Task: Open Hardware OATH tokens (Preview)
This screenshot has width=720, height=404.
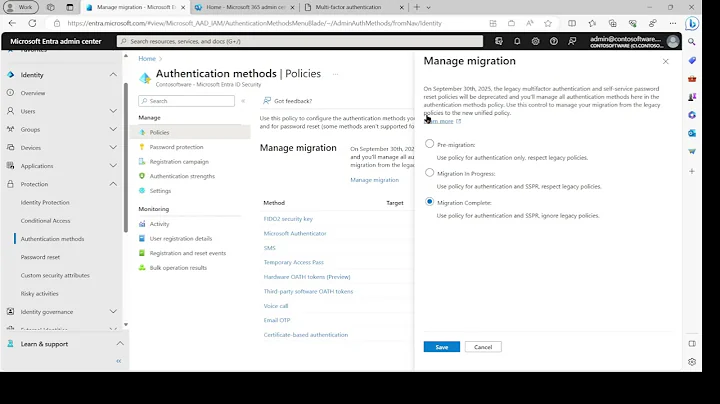Action: pos(307,277)
